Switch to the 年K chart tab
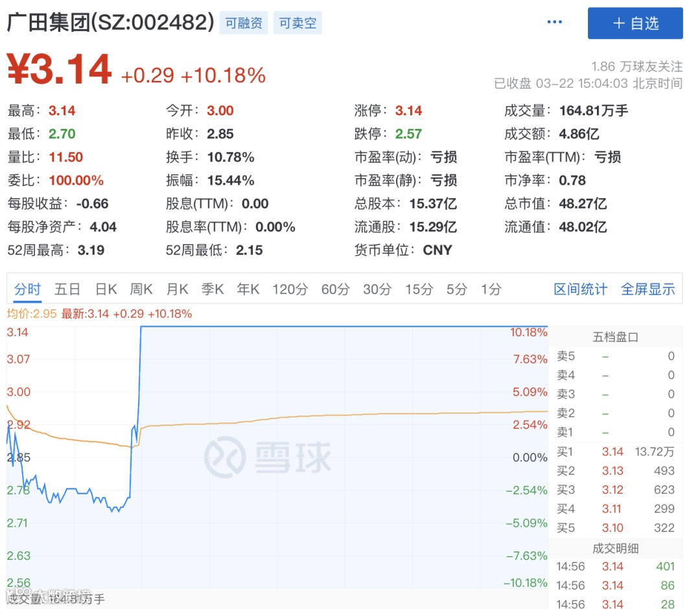Viewport: 700px width, 609px height. coord(248,289)
